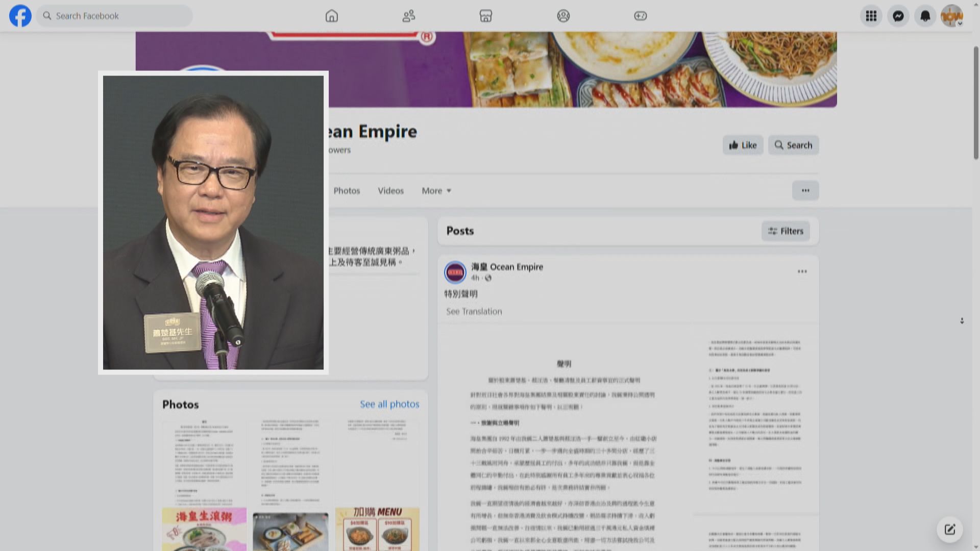The height and width of the screenshot is (551, 980).
Task: Click the Search Facebook input field
Action: (114, 16)
